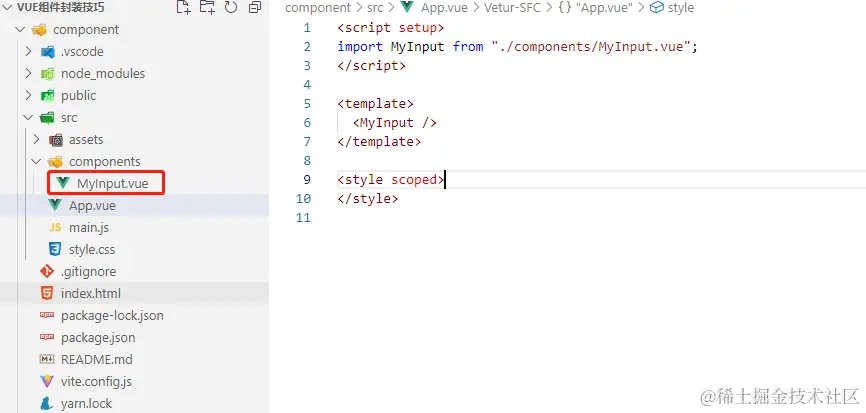The height and width of the screenshot is (413, 866).
Task: Collapse the components folder chevron
Action: (37, 162)
